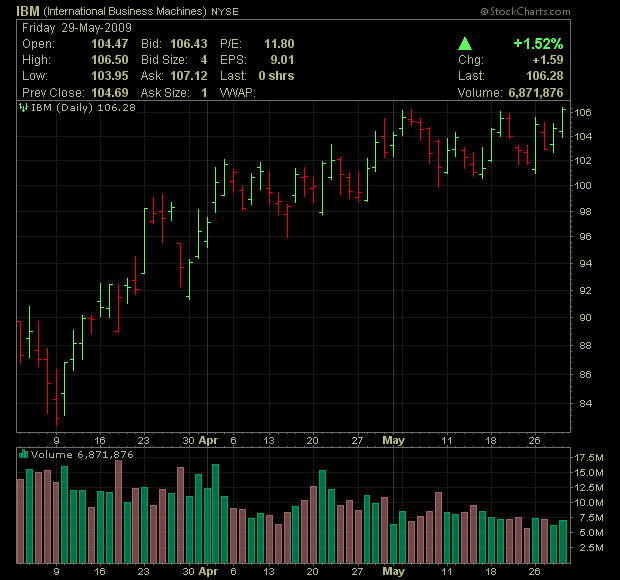Select the final green price bar for 29-May

pyautogui.click(x=563, y=123)
